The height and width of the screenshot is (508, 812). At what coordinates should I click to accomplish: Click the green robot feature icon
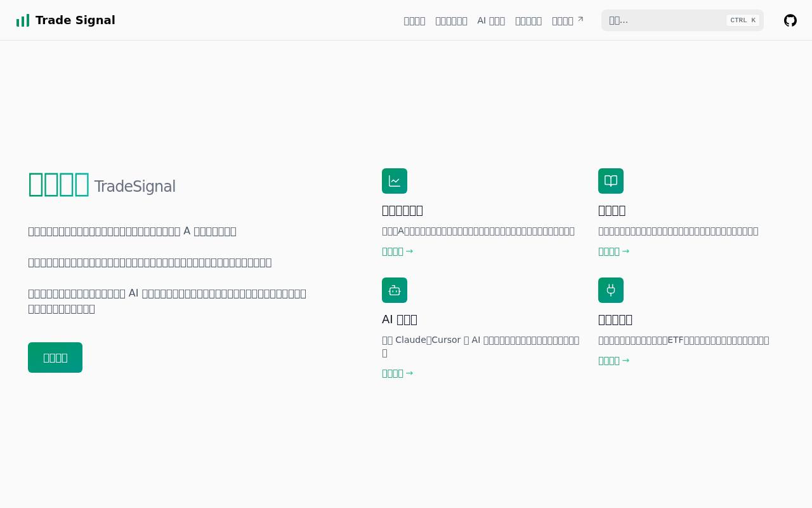click(x=395, y=290)
